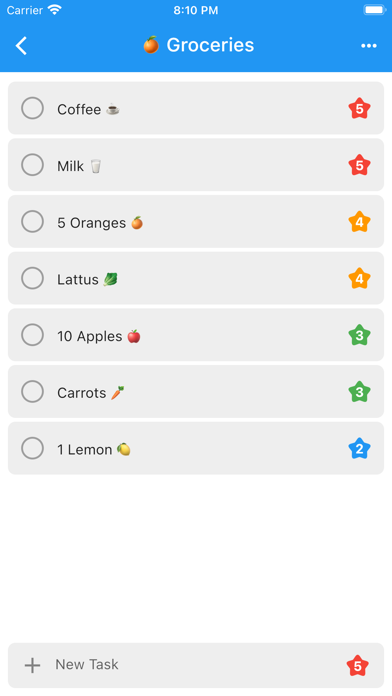Viewport: 392px width, 696px height.
Task: Tick the Lattus task circle
Action: coord(32,278)
